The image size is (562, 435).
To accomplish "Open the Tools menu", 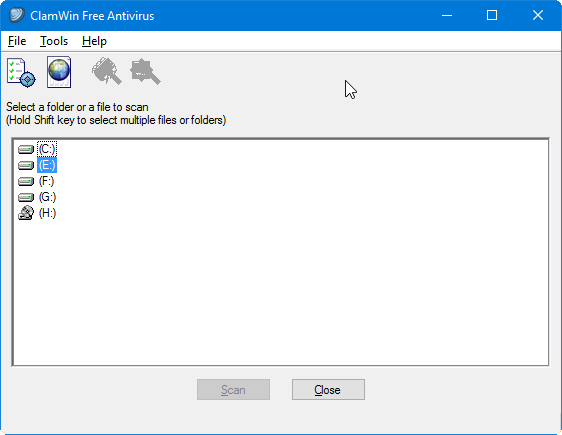I will pyautogui.click(x=54, y=41).
